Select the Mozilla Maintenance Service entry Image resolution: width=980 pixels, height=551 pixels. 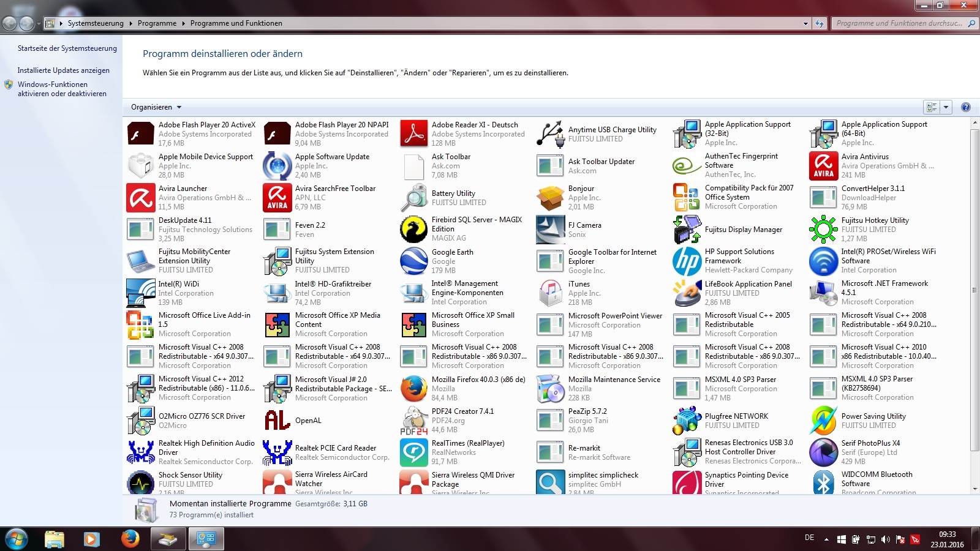tap(601, 388)
